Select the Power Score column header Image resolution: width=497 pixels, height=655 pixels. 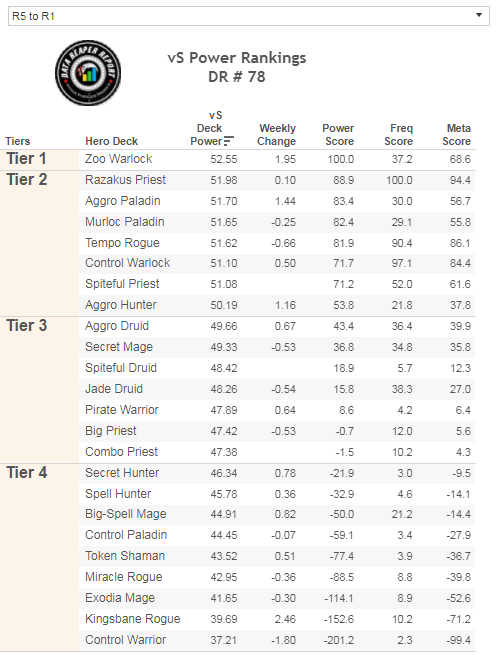[x=338, y=135]
